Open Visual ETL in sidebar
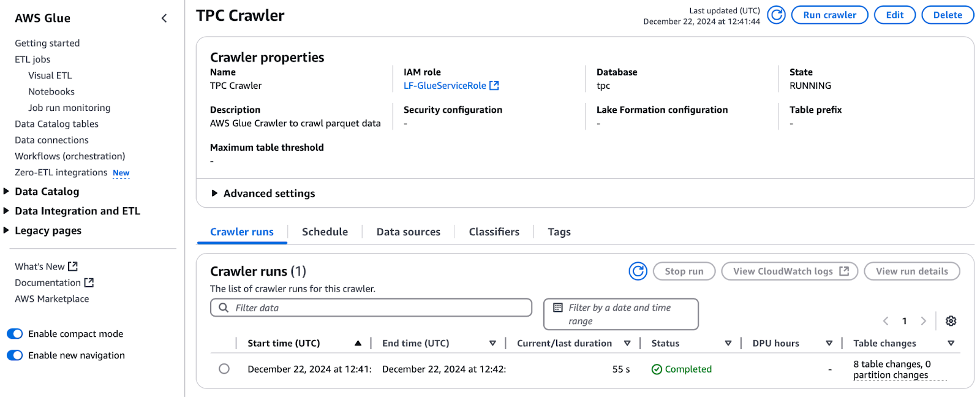 [50, 76]
